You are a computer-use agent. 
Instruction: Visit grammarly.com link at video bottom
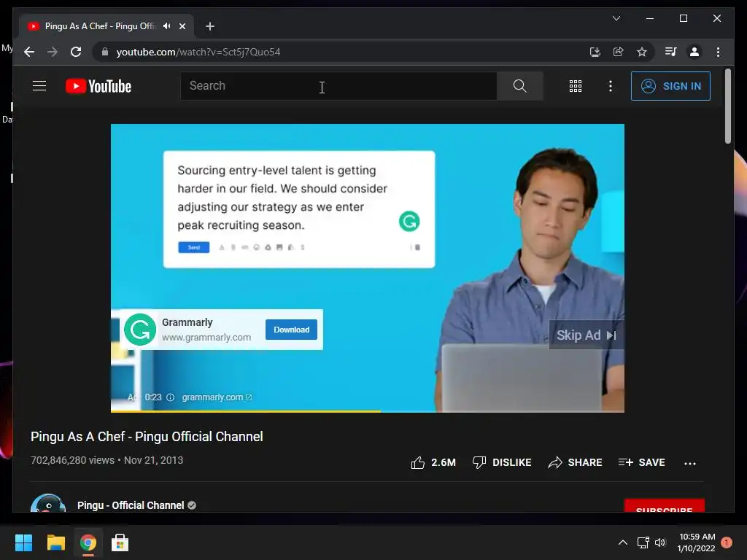217,397
